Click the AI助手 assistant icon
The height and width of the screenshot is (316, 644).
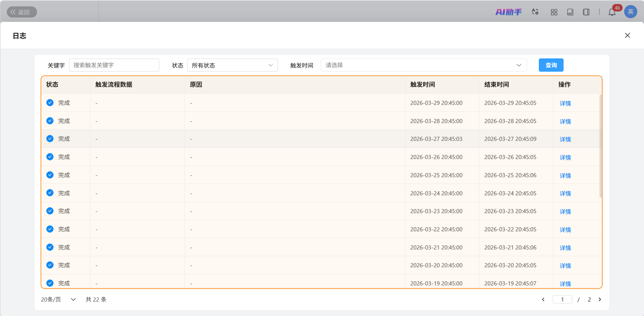click(x=508, y=12)
